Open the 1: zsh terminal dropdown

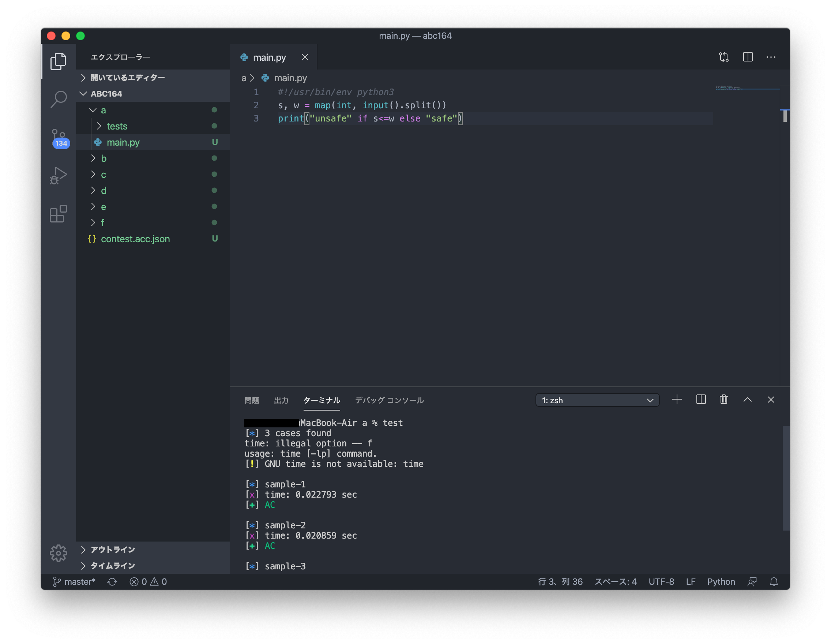597,400
